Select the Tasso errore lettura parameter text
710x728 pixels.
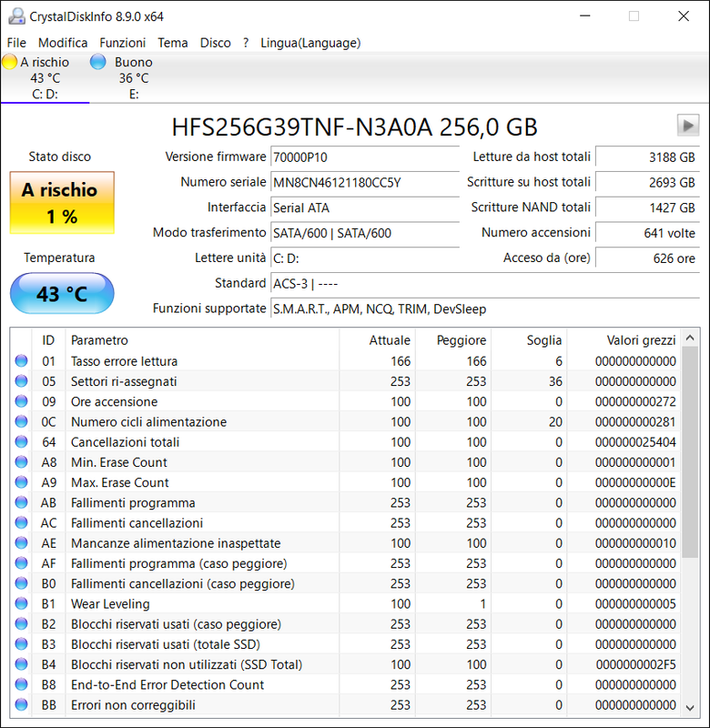(124, 360)
